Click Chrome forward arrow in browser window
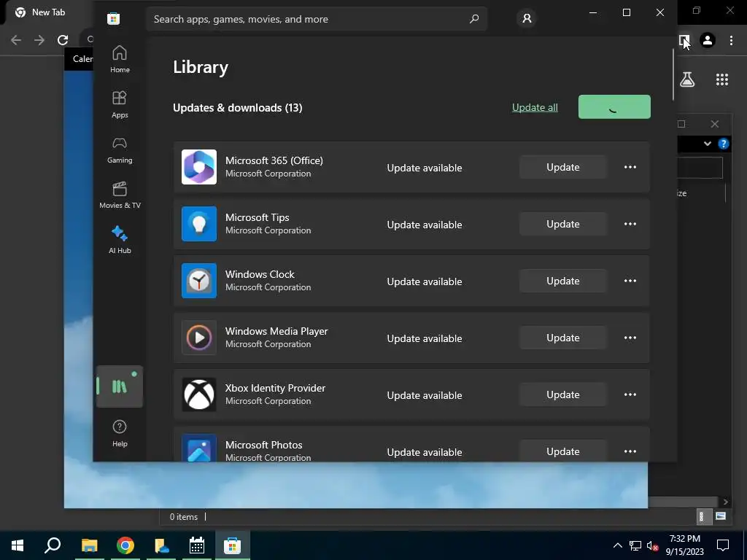The width and height of the screenshot is (747, 560). pos(39,40)
